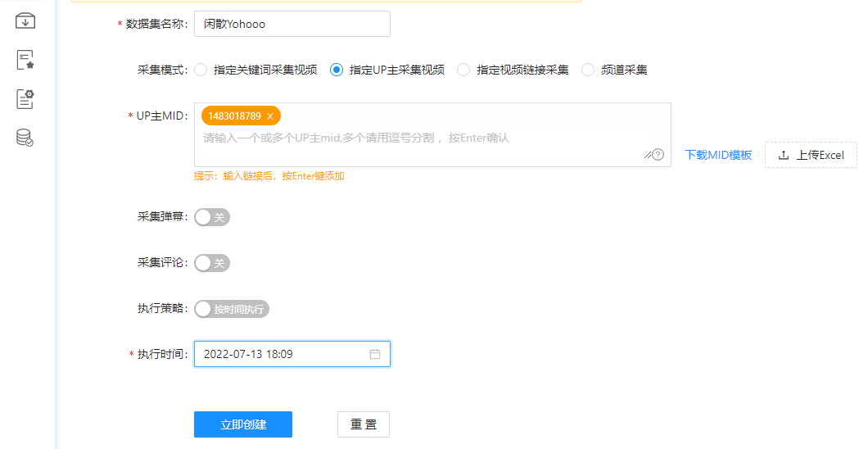Viewport: 868px width, 449px height.
Task: Open the starred document sidebar icon
Action: (x=25, y=60)
